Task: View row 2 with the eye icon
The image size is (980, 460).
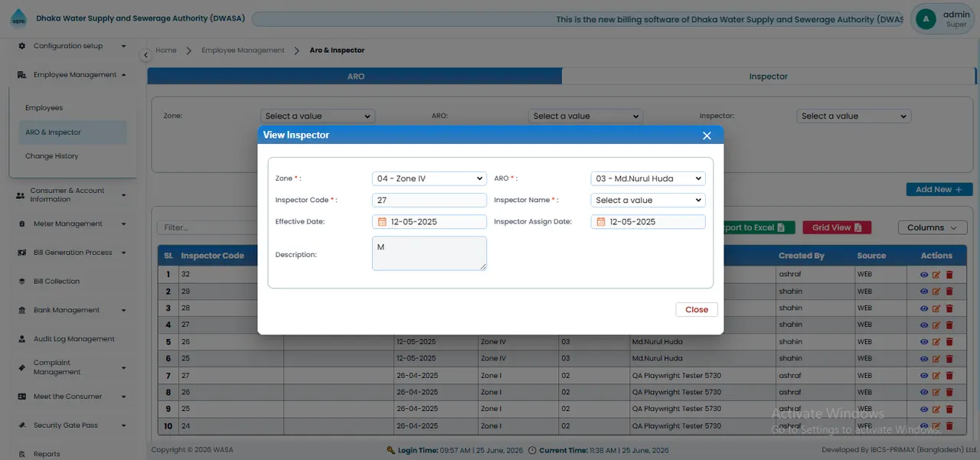Action: (924, 291)
